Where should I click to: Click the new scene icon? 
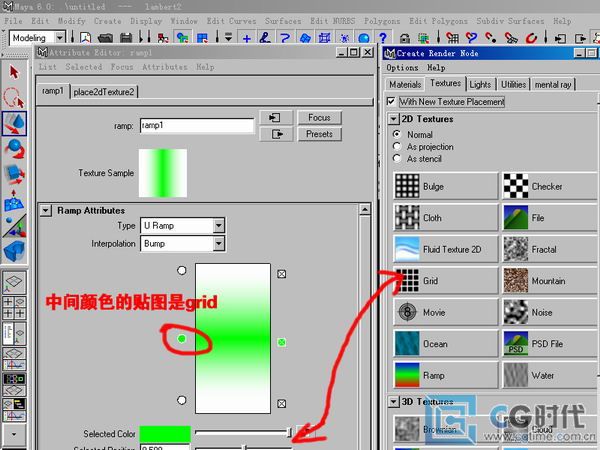[86, 38]
